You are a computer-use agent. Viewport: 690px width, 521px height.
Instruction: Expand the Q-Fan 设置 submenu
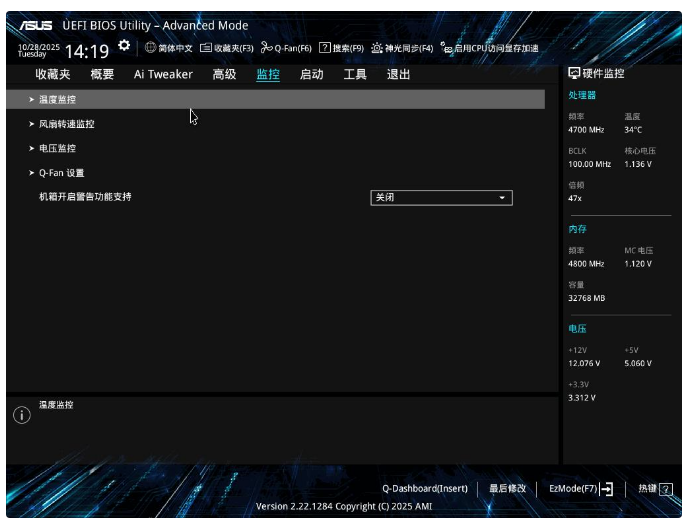(61, 173)
